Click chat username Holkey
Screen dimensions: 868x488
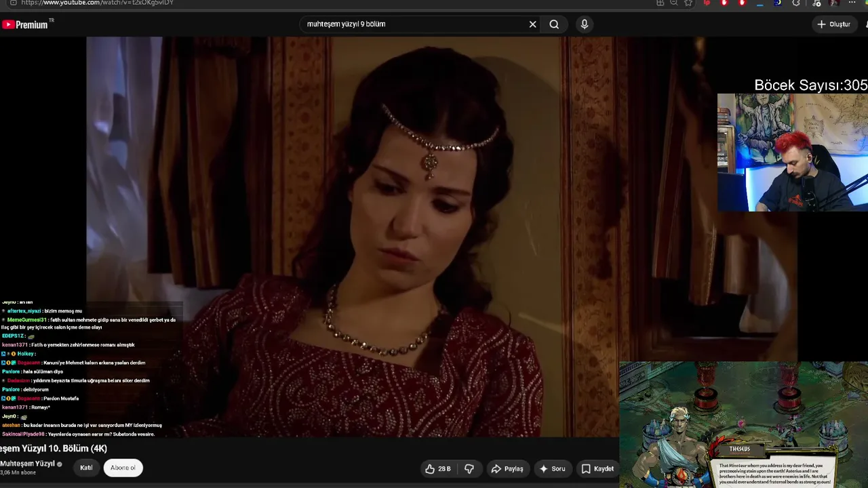pos(26,354)
